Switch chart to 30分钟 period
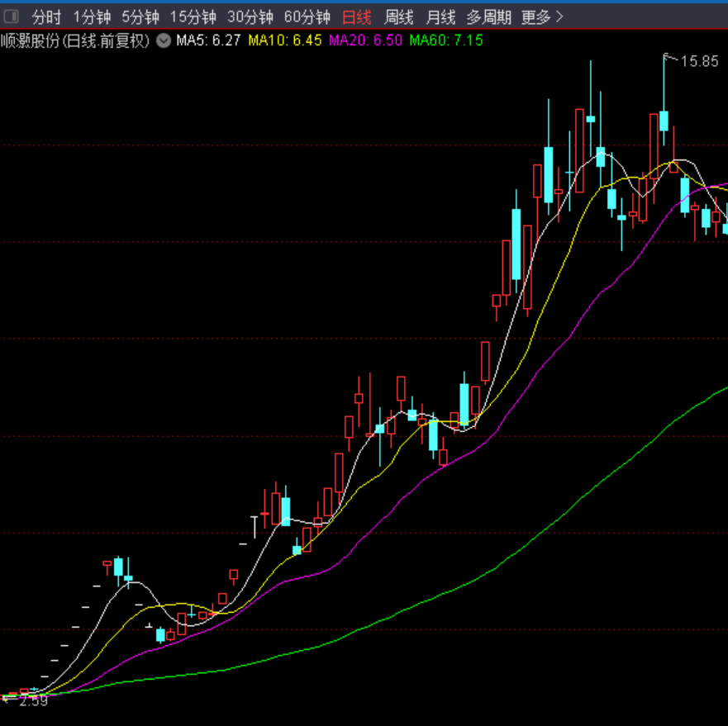The width and height of the screenshot is (728, 726). click(250, 17)
